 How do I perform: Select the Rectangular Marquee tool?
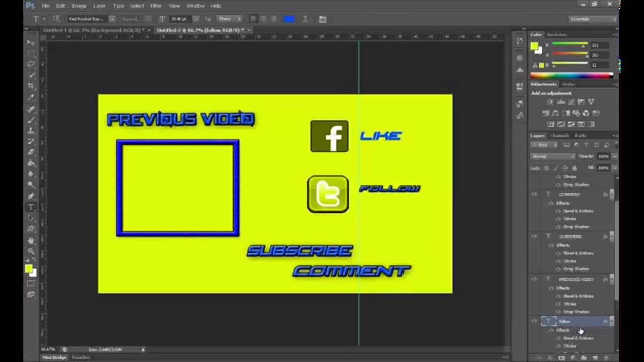(31, 54)
